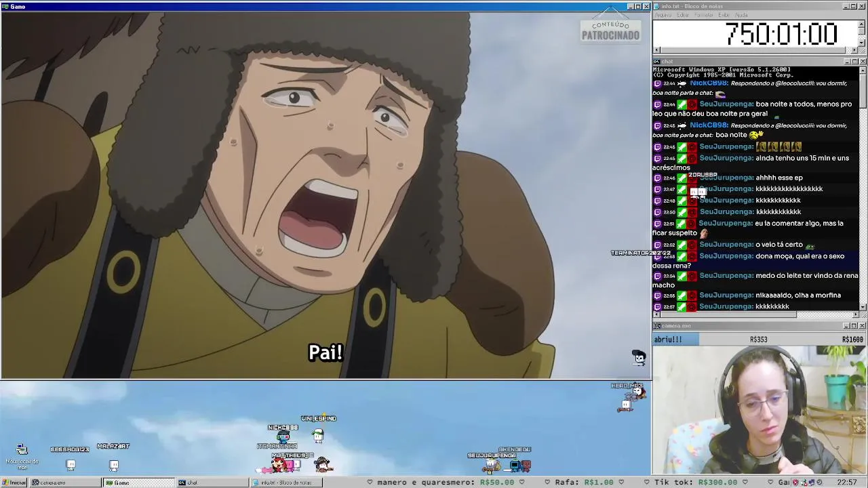The image size is (868, 488).
Task: Click 'ahhhh esse ep' chat message
Action: click(x=779, y=178)
